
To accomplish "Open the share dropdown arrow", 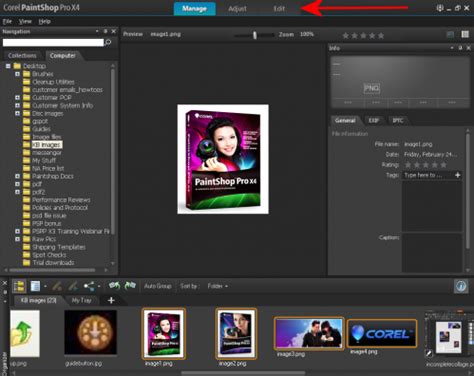I will pos(99,286).
